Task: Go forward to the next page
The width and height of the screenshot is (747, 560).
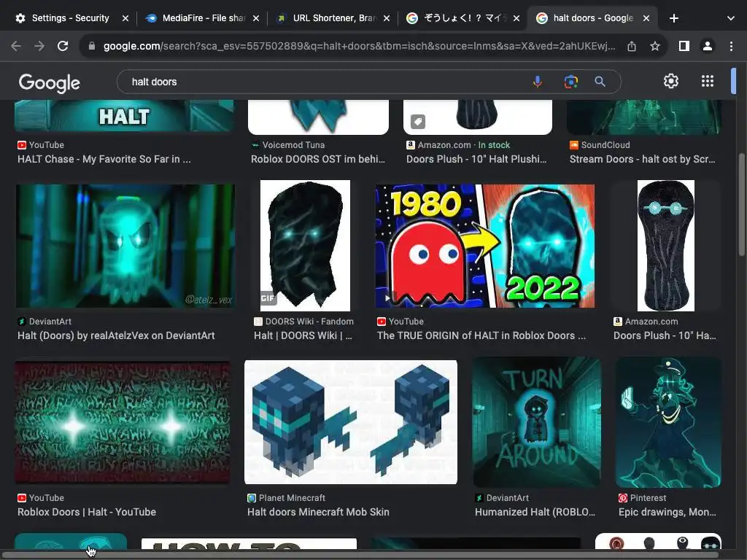Action: (39, 46)
